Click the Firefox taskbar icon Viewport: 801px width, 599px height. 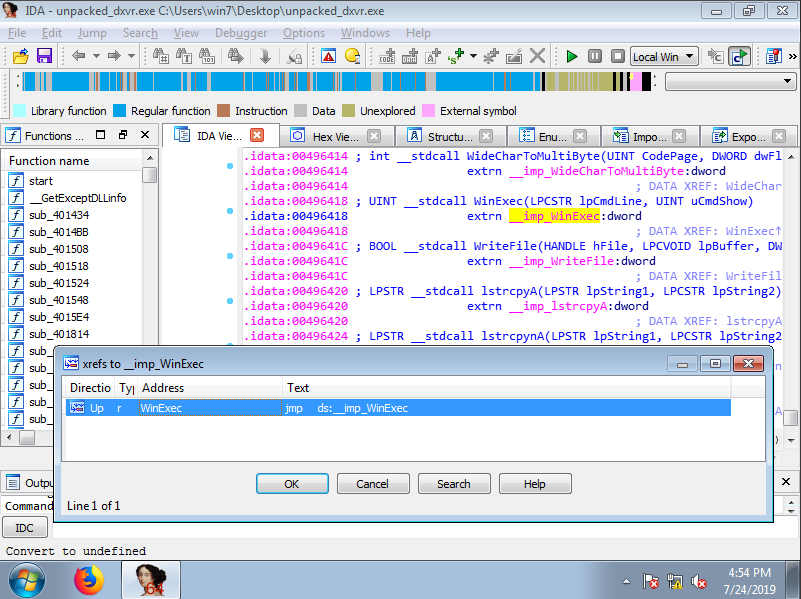click(89, 580)
